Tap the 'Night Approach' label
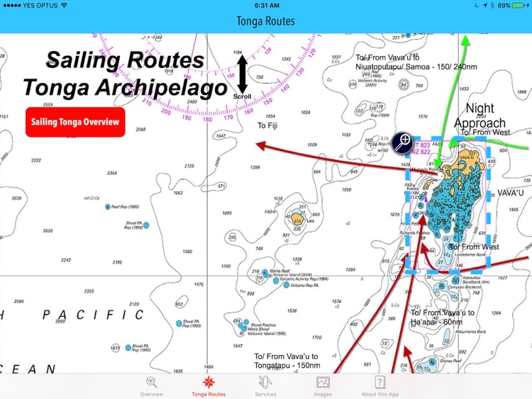Image resolution: width=532 pixels, height=399 pixels. pos(480,116)
